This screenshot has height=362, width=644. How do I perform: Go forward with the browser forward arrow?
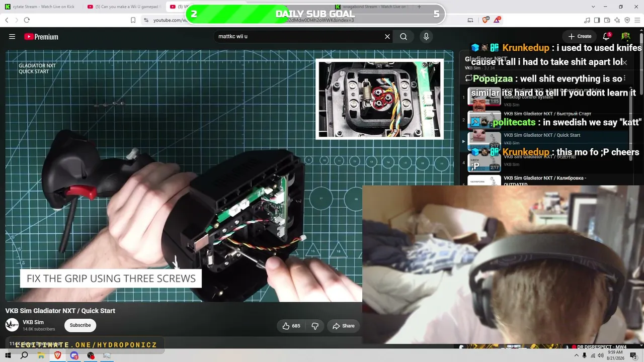[16, 20]
